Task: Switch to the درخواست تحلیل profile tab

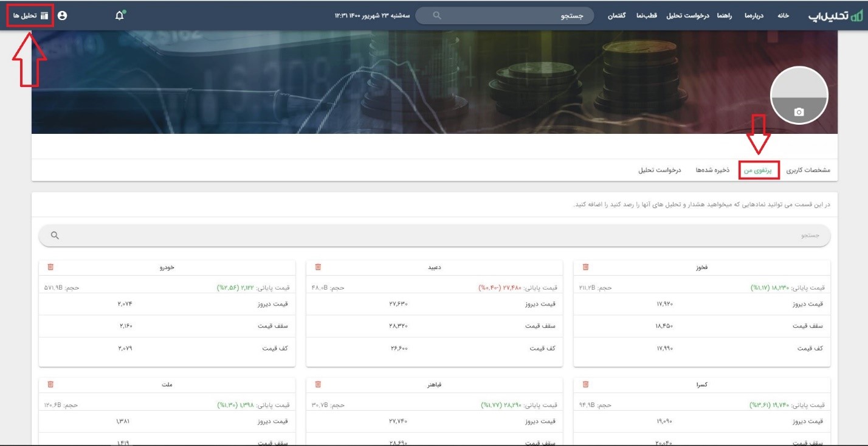Action: (x=660, y=170)
